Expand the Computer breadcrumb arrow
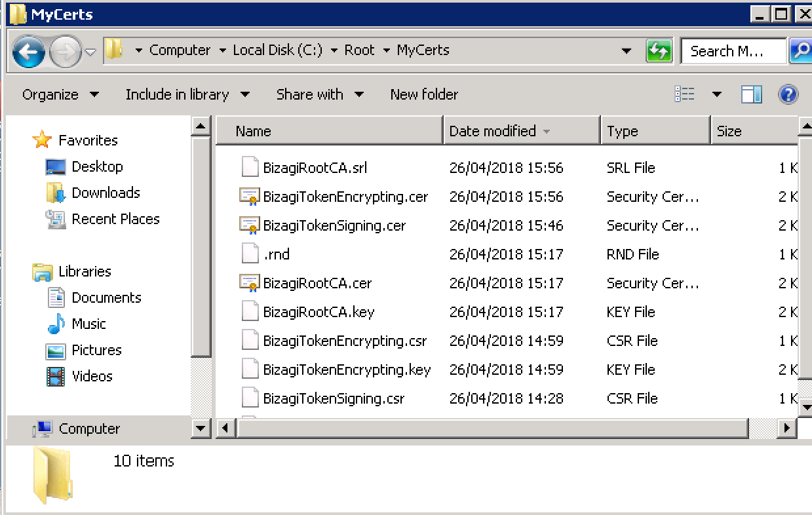 tap(223, 50)
